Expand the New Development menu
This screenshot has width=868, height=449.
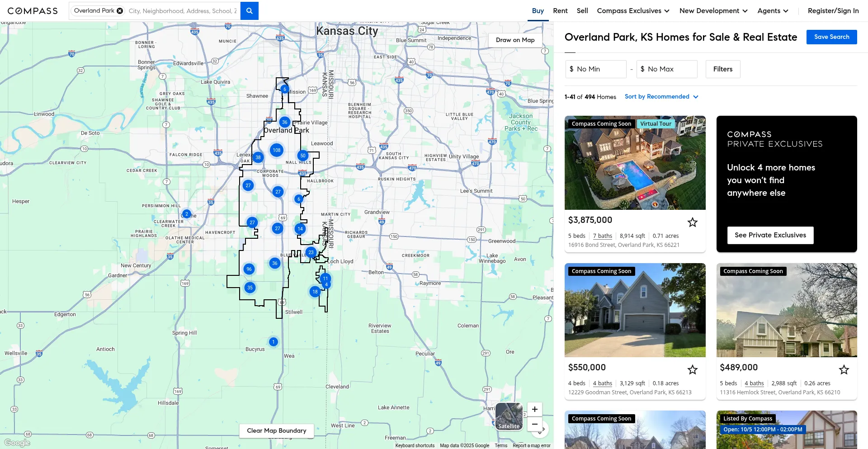(x=713, y=11)
